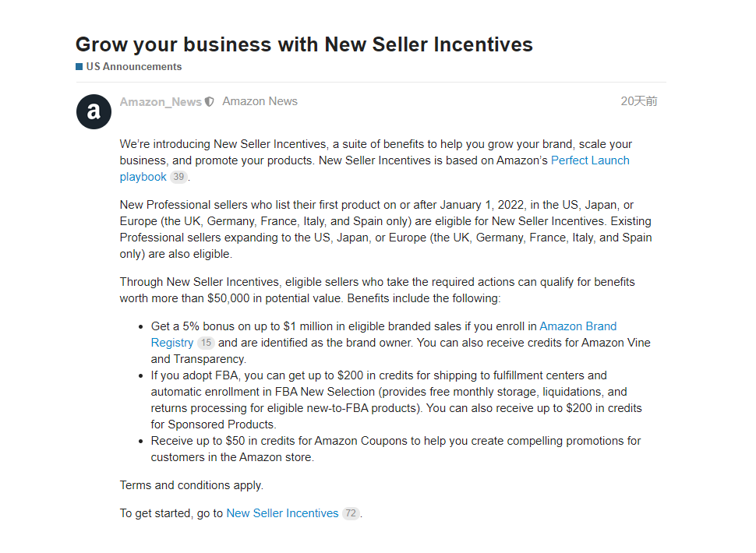The height and width of the screenshot is (553, 756).
Task: Click the 72 click-count badge
Action: tap(351, 513)
